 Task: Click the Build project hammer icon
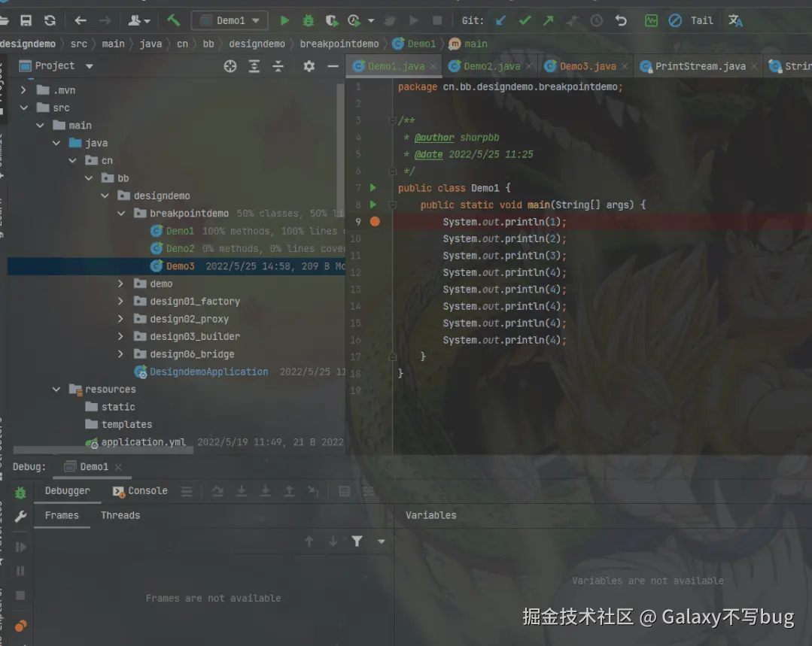click(x=173, y=20)
